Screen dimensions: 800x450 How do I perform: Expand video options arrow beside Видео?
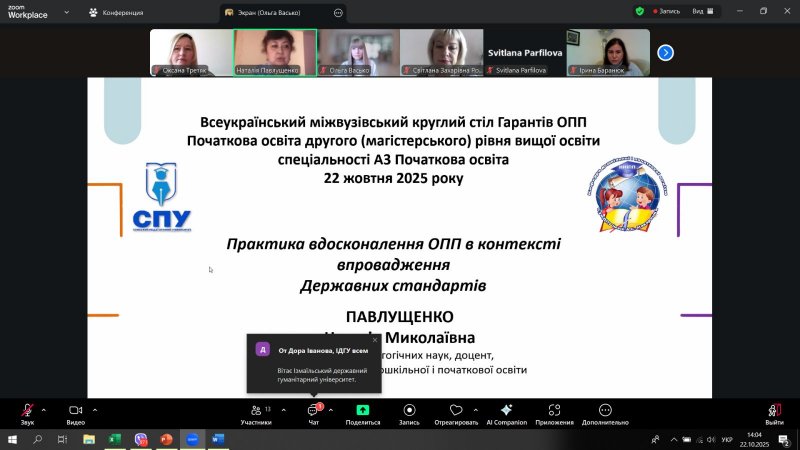pos(95,408)
